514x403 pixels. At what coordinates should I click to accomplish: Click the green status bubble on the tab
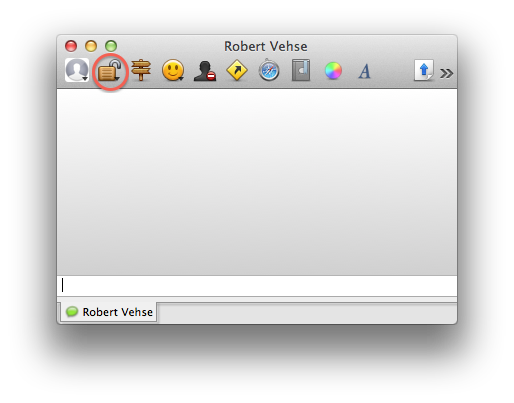pos(72,312)
